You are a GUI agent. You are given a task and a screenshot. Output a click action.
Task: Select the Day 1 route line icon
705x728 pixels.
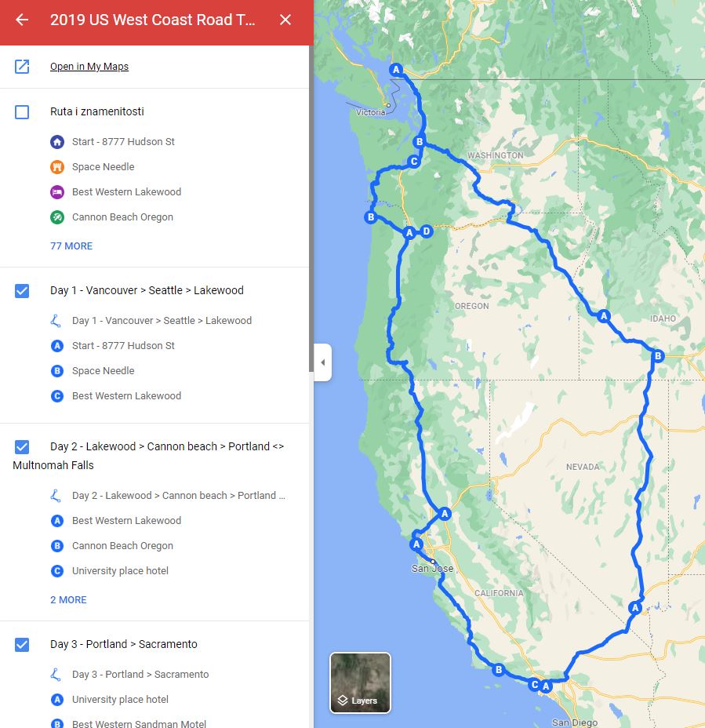56,320
